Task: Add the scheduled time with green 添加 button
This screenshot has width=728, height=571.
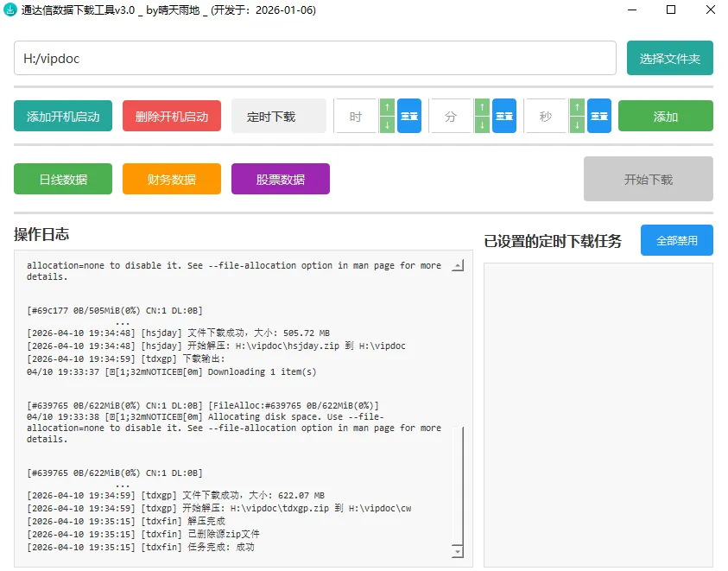Action: 665,116
